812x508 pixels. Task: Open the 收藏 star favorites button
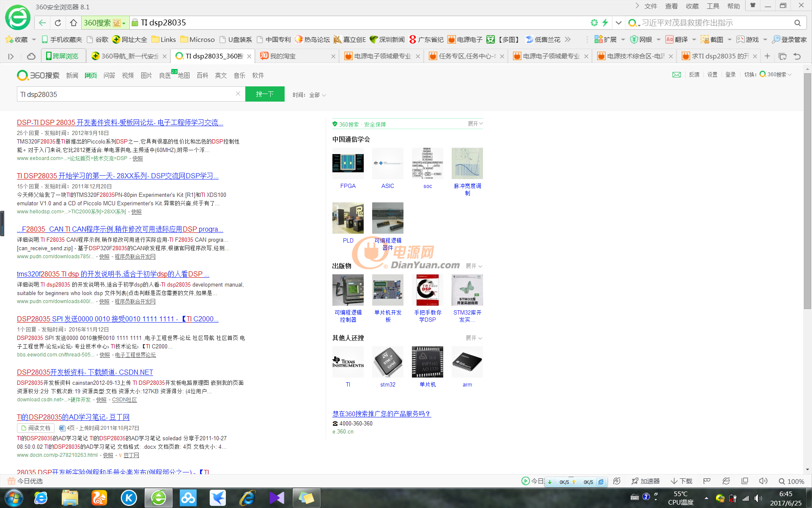(17, 39)
